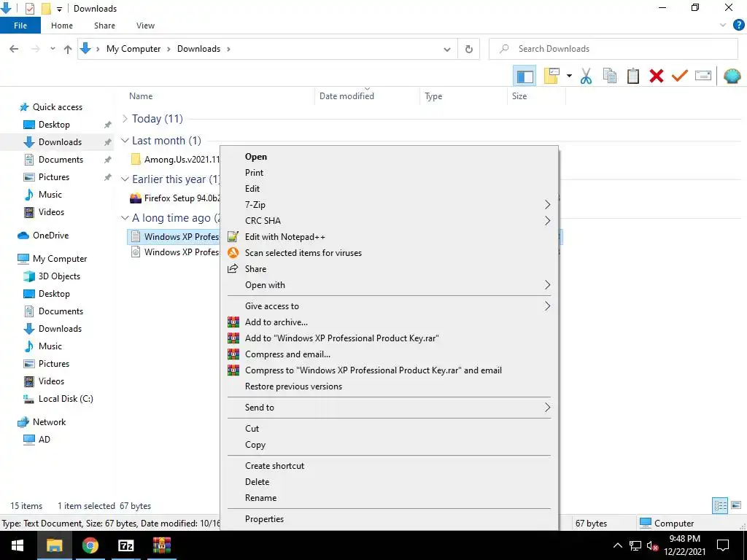Expand the ribbon chevron
747x560 pixels.
(723, 26)
